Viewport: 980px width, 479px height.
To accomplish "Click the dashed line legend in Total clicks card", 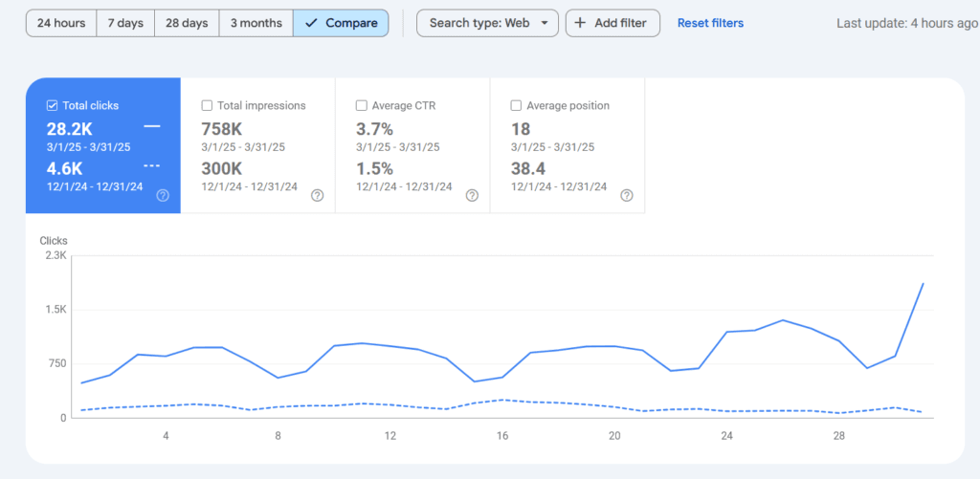I will [152, 166].
